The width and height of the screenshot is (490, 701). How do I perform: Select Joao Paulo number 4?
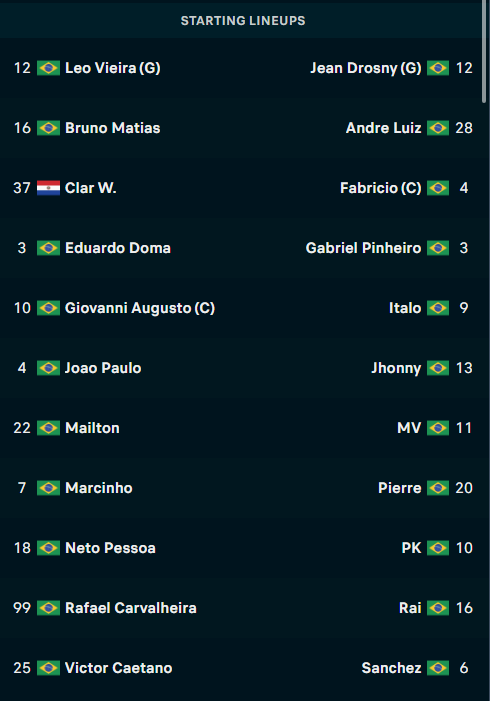(103, 368)
